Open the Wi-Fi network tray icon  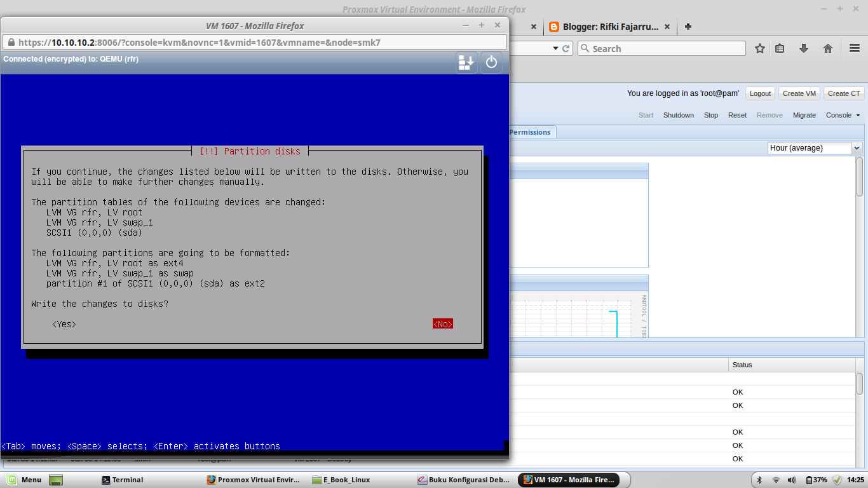[776, 480]
